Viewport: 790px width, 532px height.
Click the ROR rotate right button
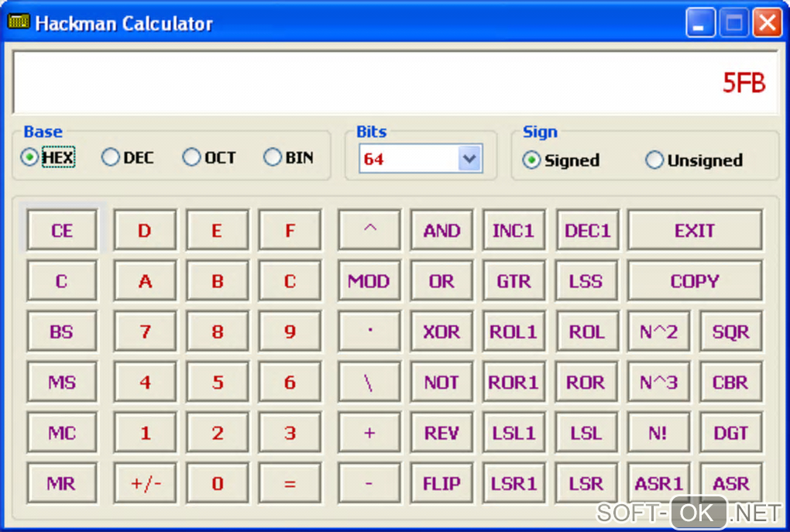(x=586, y=382)
